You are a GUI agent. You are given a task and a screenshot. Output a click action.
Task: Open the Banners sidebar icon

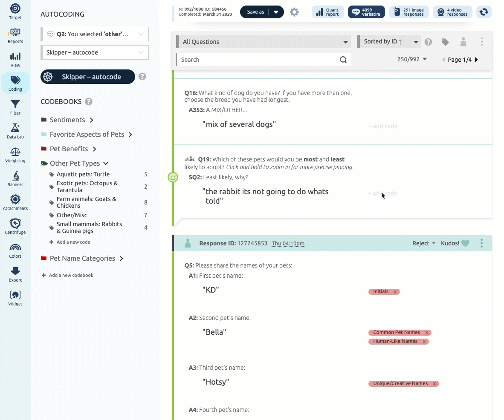15,178
